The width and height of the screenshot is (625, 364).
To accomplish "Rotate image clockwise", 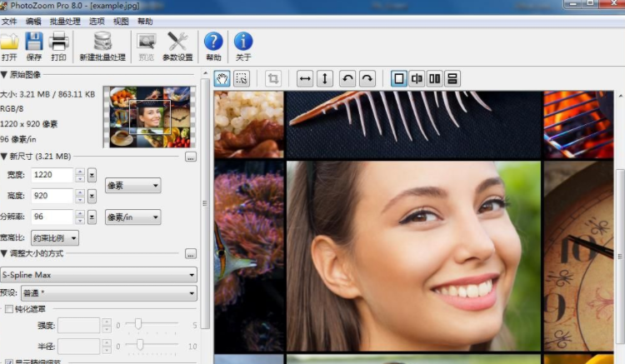I will click(367, 78).
